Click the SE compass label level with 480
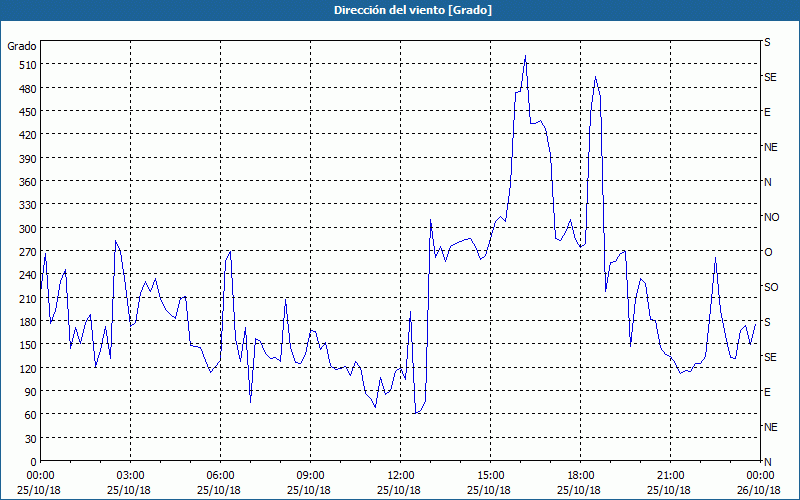This screenshot has width=800, height=500. pos(770,77)
